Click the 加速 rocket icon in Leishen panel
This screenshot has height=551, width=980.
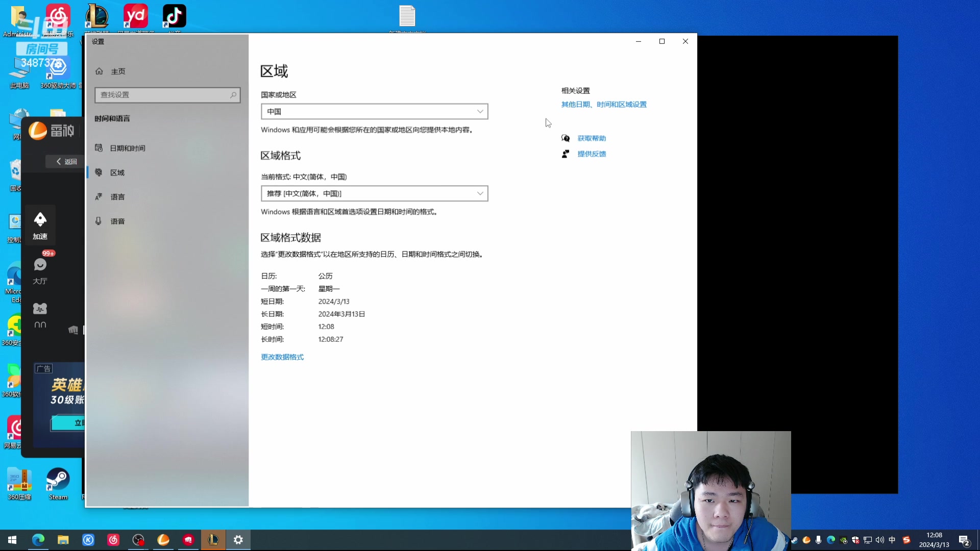[40, 219]
